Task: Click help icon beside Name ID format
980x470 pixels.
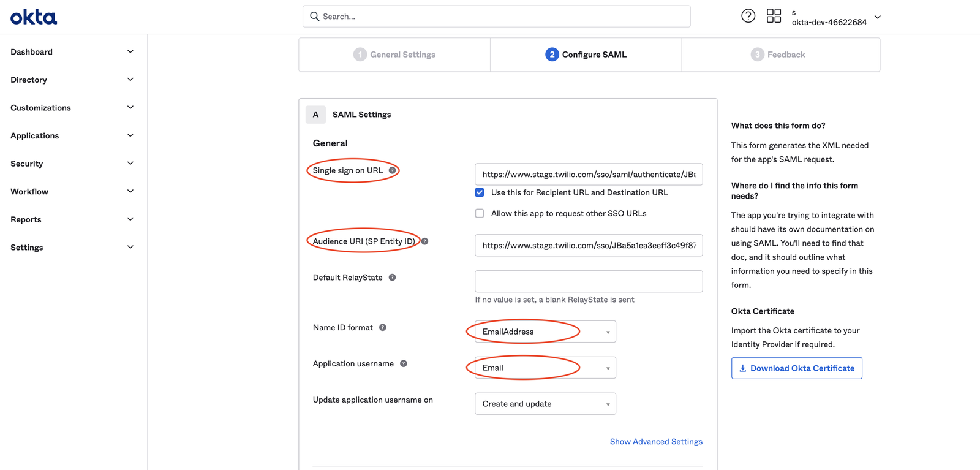Action: (x=382, y=328)
